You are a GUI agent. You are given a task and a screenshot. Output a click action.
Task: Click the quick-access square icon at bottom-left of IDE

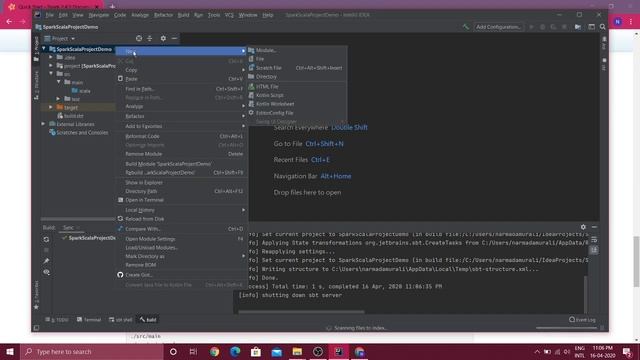tap(36, 328)
